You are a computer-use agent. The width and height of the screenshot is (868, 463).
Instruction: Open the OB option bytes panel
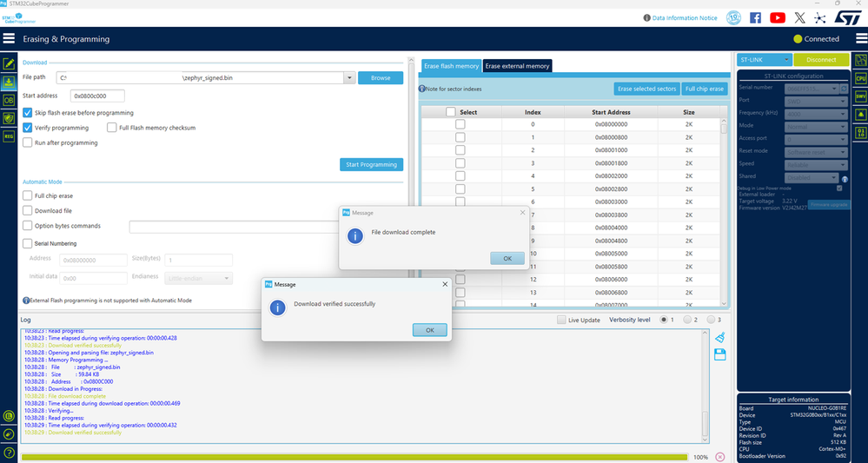pyautogui.click(x=9, y=100)
